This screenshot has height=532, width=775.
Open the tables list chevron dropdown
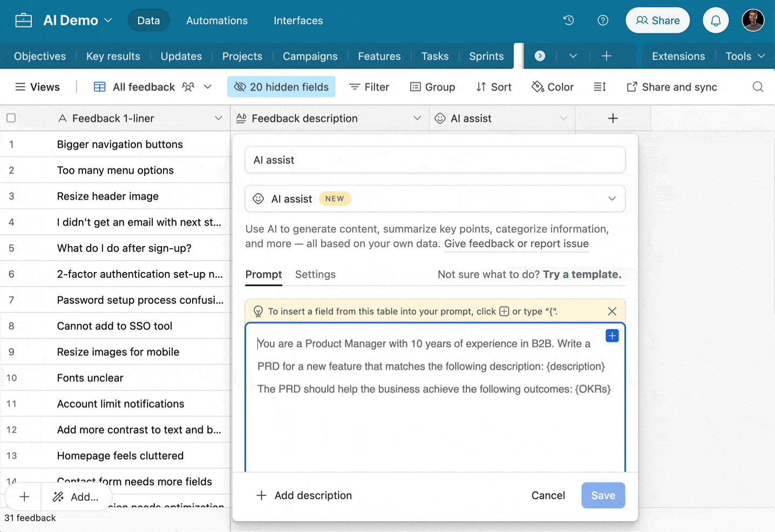coord(573,56)
